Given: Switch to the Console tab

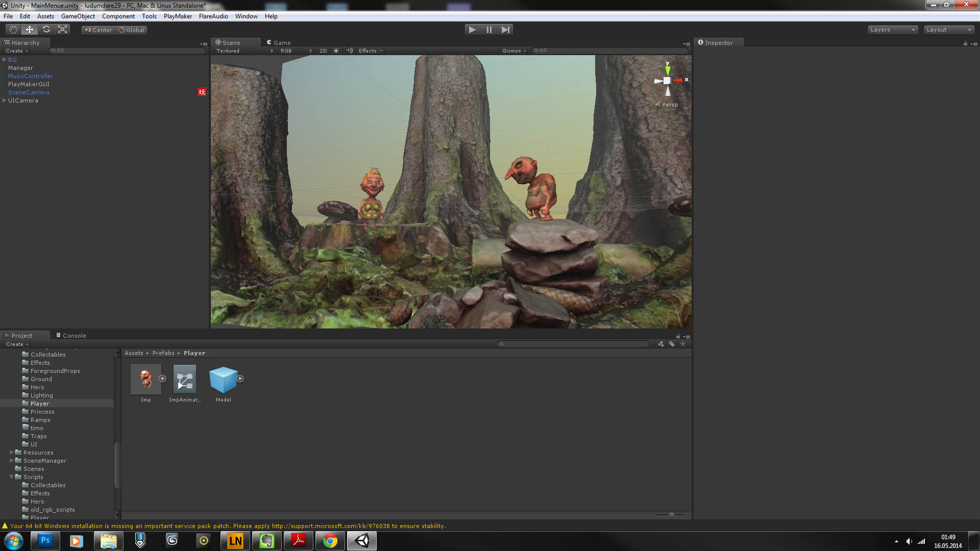Looking at the screenshot, I should (x=71, y=336).
